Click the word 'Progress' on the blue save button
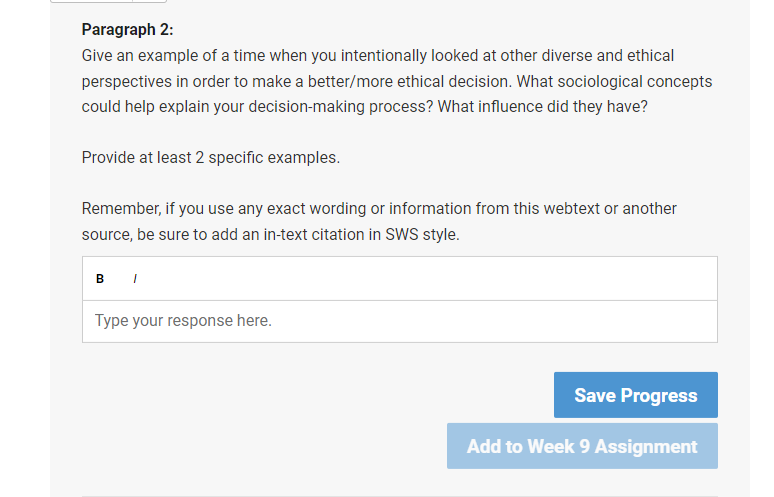Image resolution: width=774 pixels, height=497 pixels. tap(659, 395)
